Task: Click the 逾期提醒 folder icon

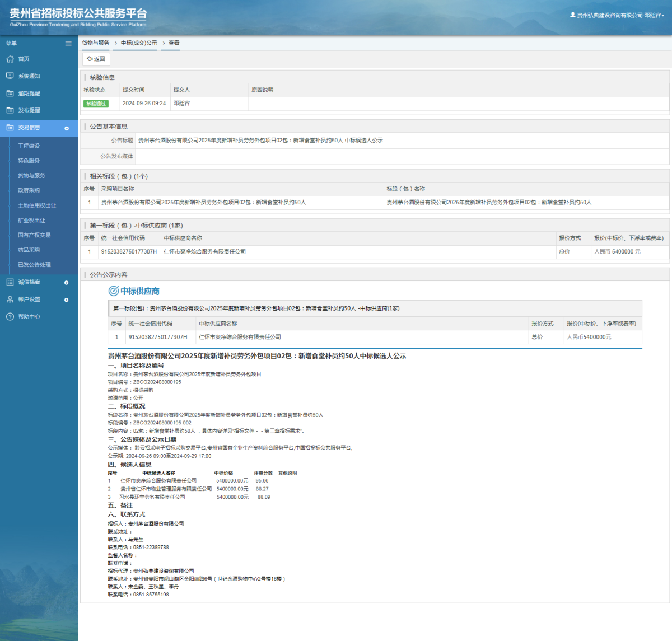Action: [10, 93]
